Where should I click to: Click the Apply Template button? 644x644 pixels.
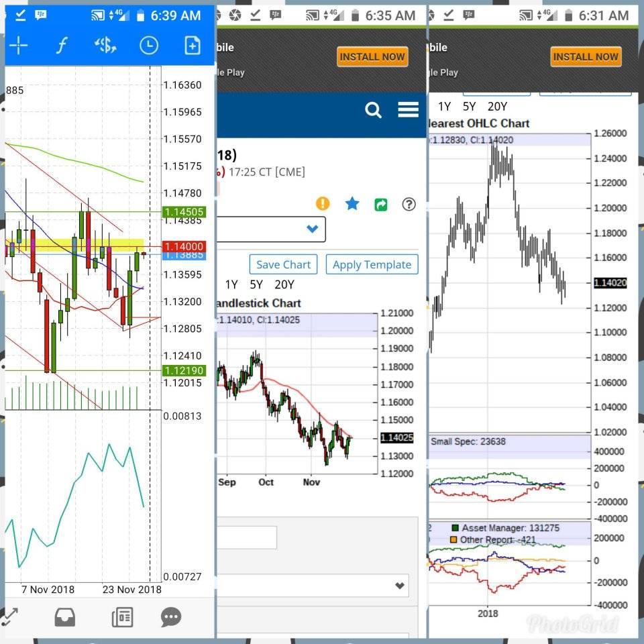[372, 264]
